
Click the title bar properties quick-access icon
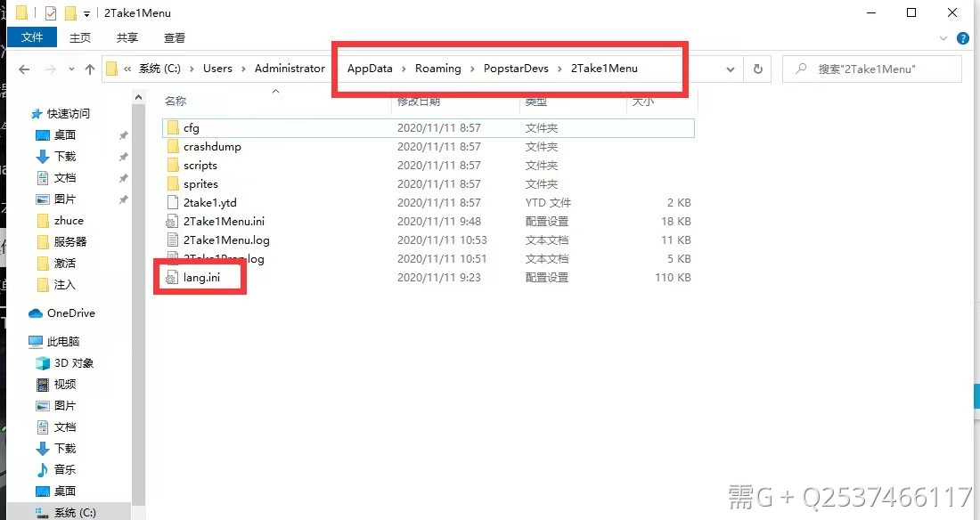click(51, 13)
